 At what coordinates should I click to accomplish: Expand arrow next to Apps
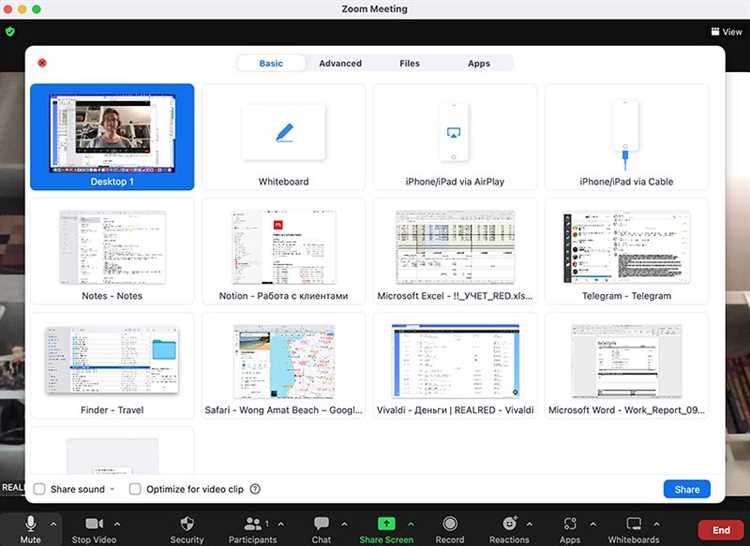(593, 524)
